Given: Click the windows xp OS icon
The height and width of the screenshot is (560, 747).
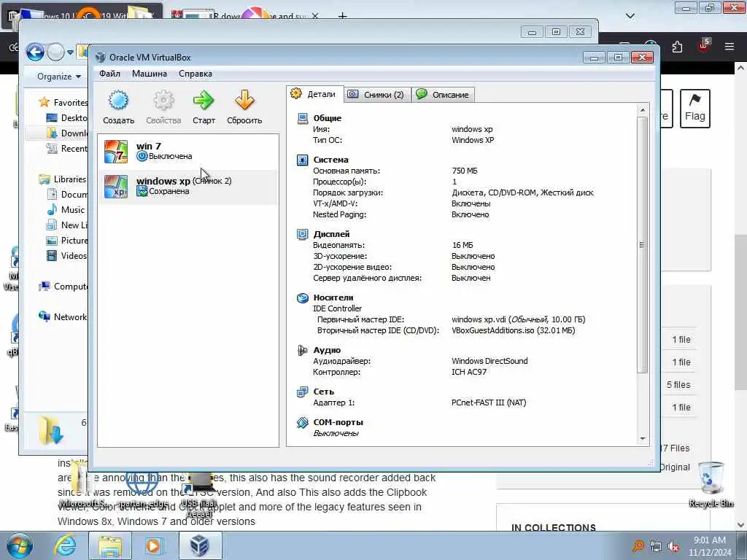Looking at the screenshot, I should pyautogui.click(x=116, y=186).
